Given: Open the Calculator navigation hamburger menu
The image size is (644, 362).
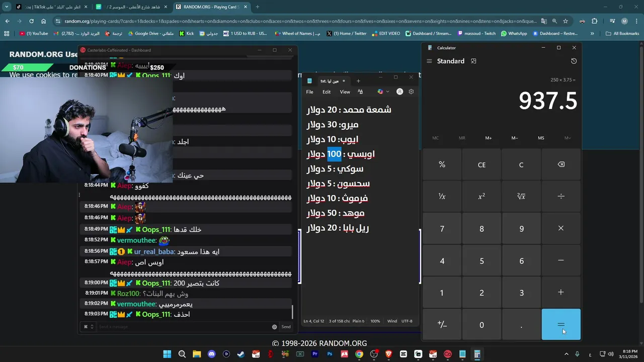Looking at the screenshot, I should pos(429,61).
